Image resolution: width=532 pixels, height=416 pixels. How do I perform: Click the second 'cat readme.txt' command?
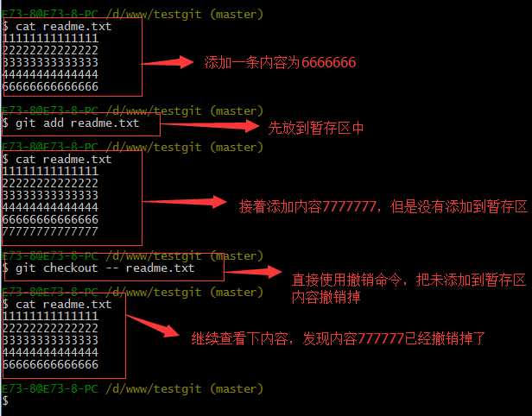tap(57, 160)
